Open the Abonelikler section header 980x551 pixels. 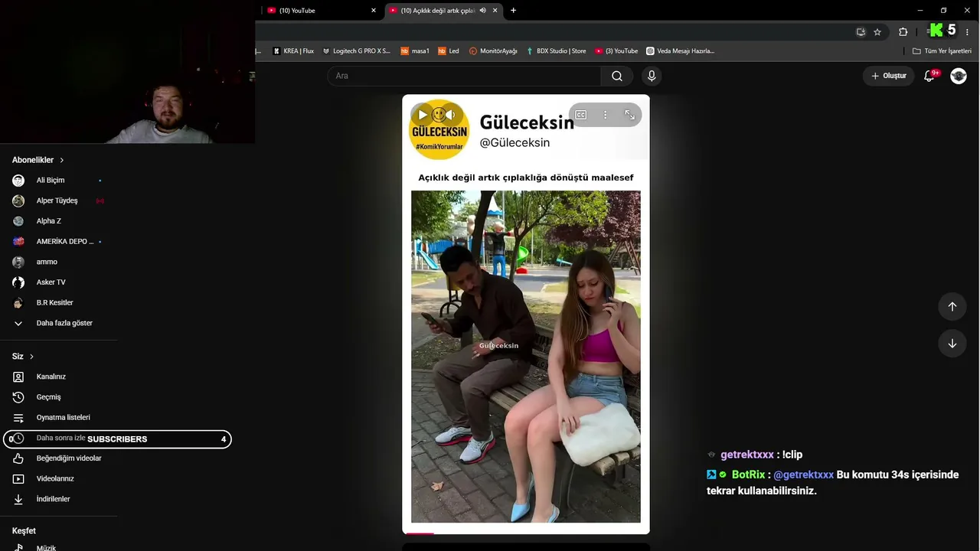(x=38, y=160)
